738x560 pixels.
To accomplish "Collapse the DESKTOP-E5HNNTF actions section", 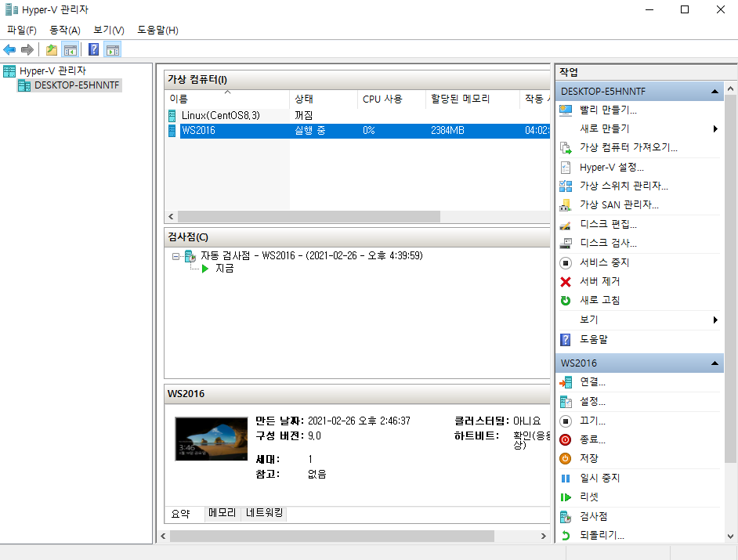I will [714, 92].
